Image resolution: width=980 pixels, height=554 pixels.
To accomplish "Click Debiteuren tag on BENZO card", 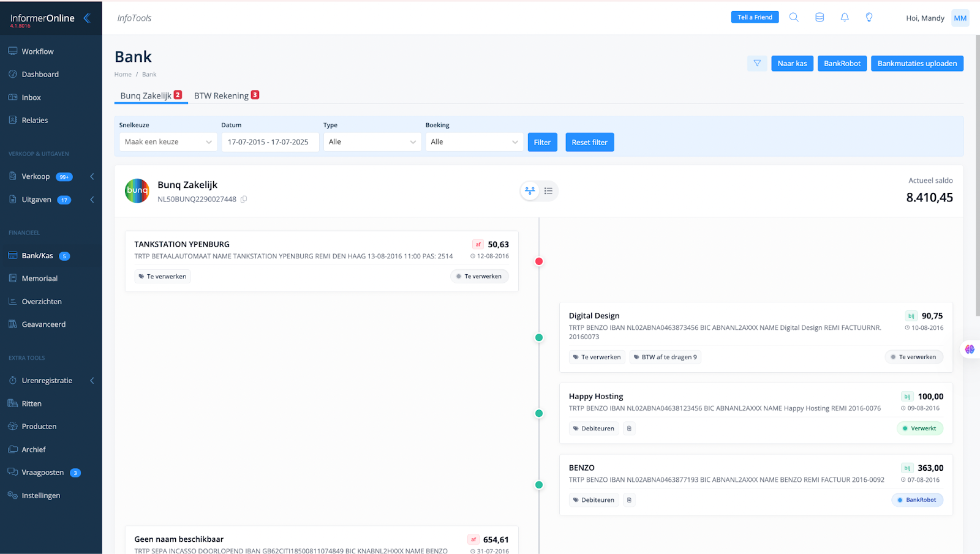I will 594,500.
